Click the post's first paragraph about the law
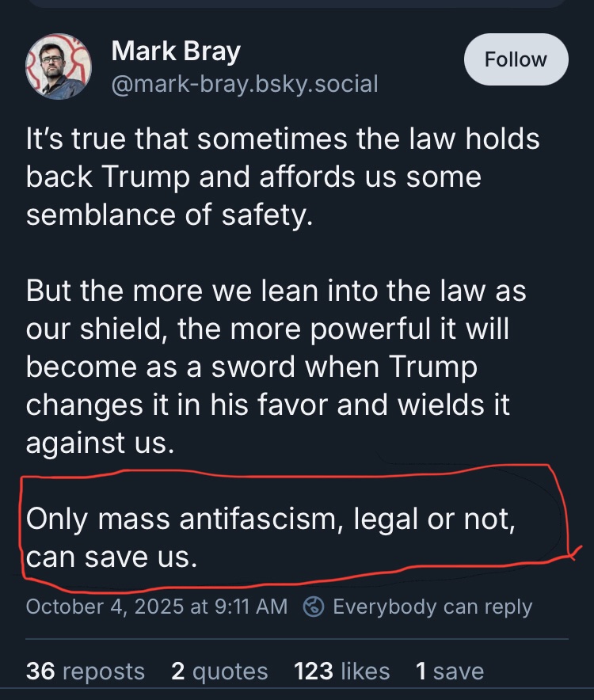The width and height of the screenshot is (594, 700). tap(283, 177)
